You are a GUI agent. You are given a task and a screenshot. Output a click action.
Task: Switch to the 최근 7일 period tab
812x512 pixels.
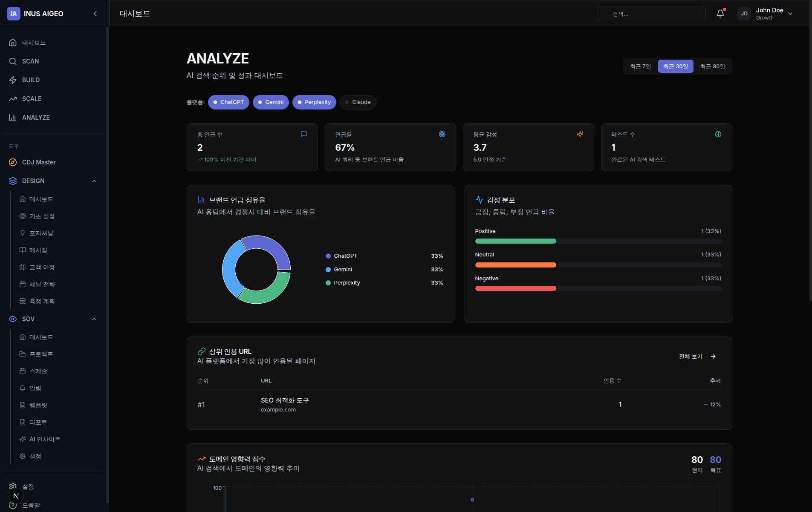640,66
